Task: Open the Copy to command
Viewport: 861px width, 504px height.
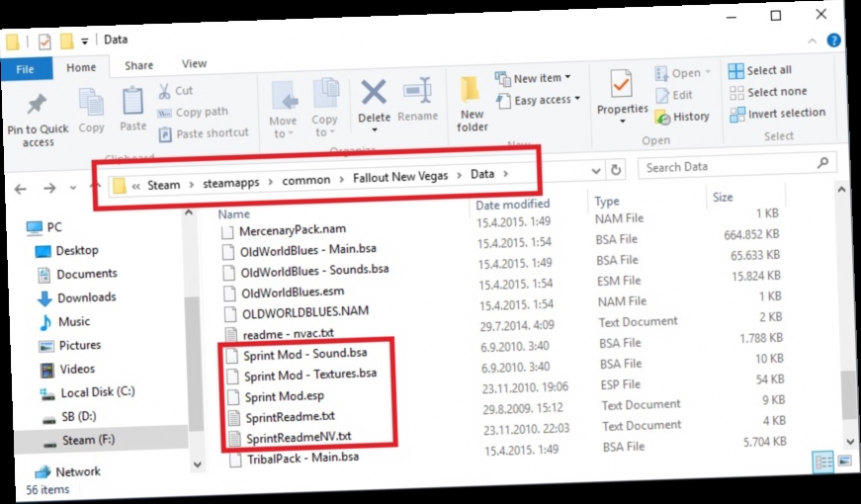Action: (x=325, y=108)
